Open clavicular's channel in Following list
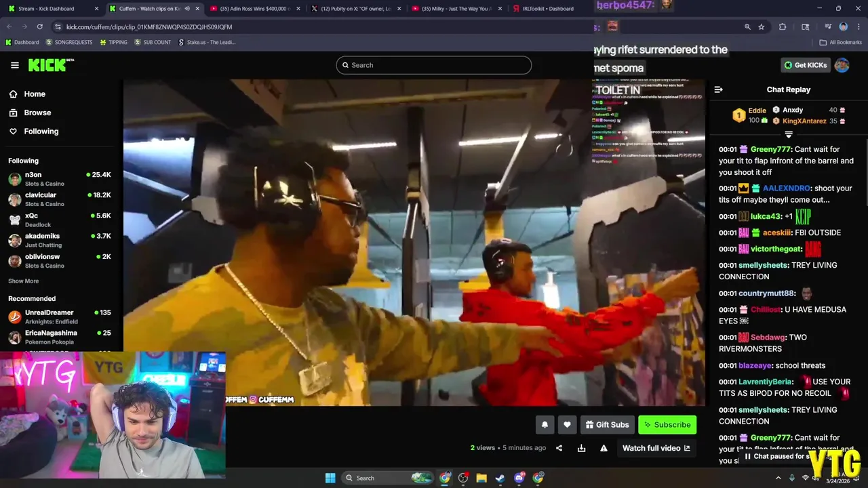Image resolution: width=868 pixels, height=488 pixels. pos(60,199)
